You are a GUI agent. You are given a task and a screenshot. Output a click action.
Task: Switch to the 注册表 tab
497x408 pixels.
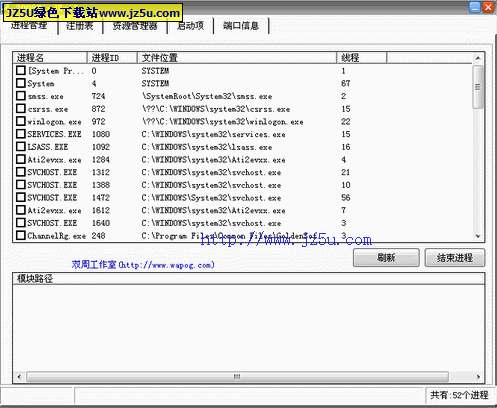(x=80, y=26)
